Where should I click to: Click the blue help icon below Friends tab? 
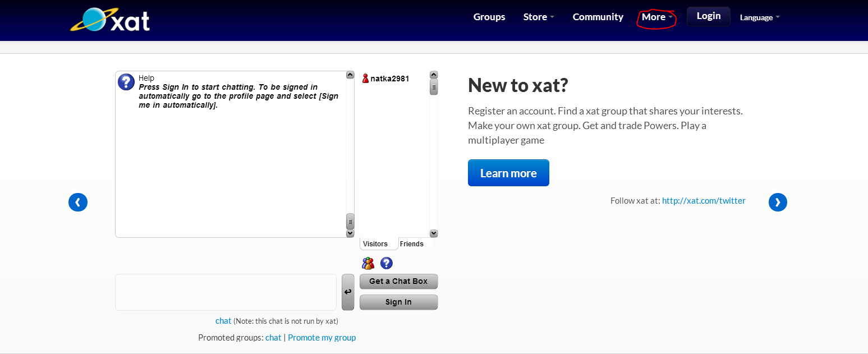387,263
